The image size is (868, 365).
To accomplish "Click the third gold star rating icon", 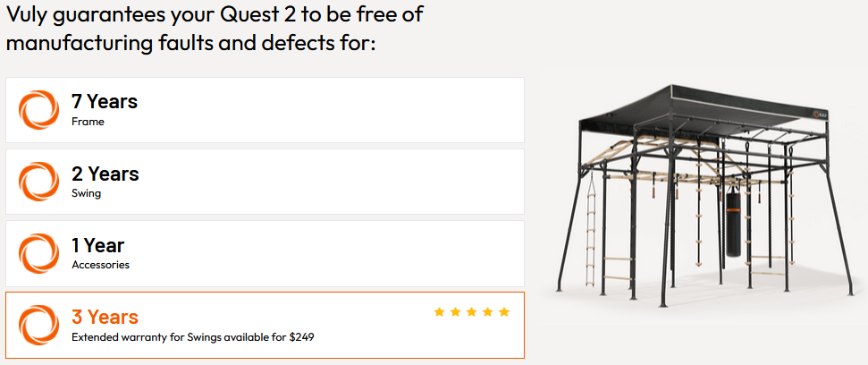I will click(x=471, y=312).
